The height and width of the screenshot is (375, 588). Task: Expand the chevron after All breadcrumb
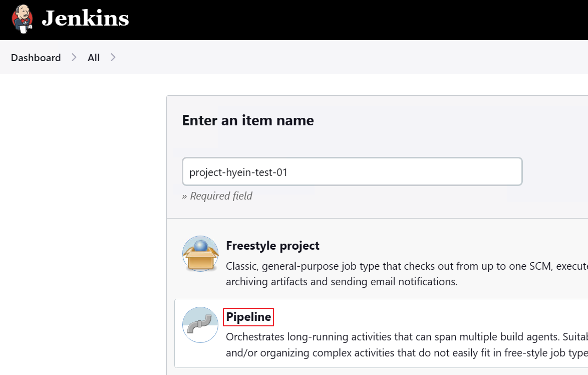(113, 57)
